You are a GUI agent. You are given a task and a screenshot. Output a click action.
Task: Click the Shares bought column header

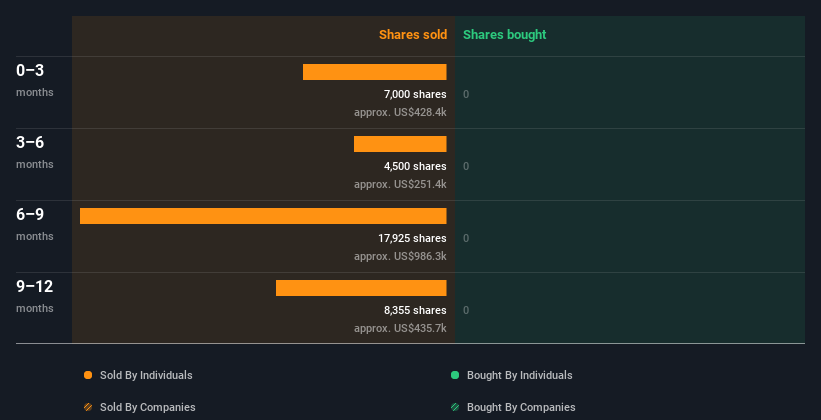pos(504,35)
